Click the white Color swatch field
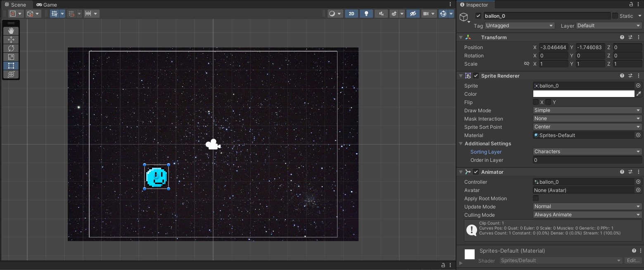 pos(584,94)
